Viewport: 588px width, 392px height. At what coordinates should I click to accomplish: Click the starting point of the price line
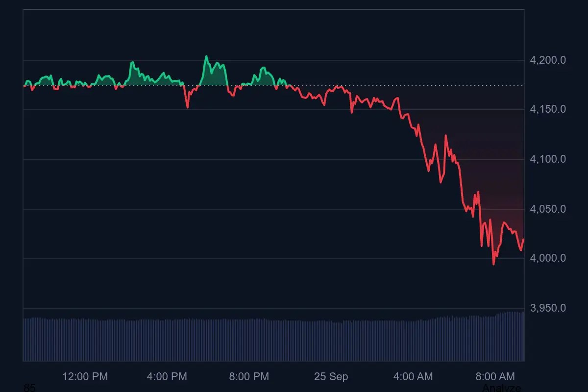(x=24, y=86)
